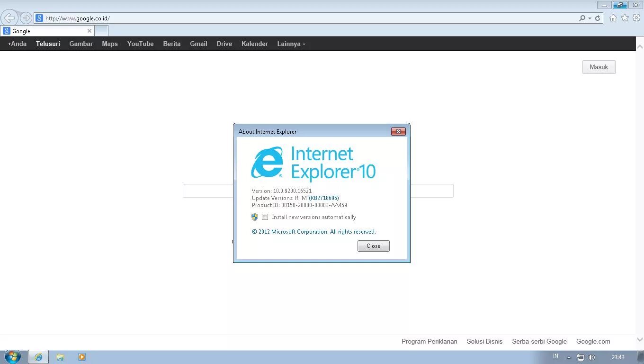The image size is (644, 364).
Task: Select the Product ID text line
Action: coord(299,205)
